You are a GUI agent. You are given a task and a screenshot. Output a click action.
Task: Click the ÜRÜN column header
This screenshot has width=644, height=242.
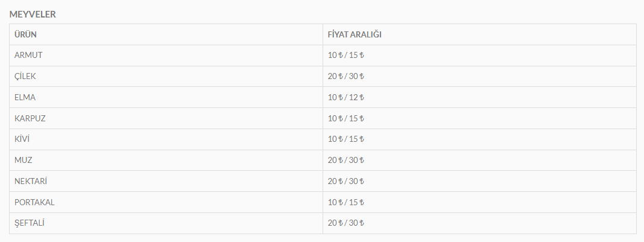(25, 34)
